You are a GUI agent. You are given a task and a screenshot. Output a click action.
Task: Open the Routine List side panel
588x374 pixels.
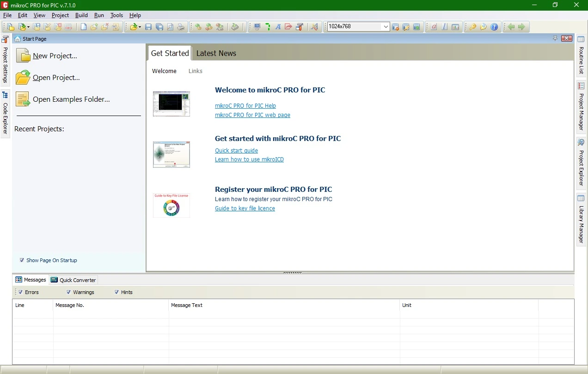point(582,55)
